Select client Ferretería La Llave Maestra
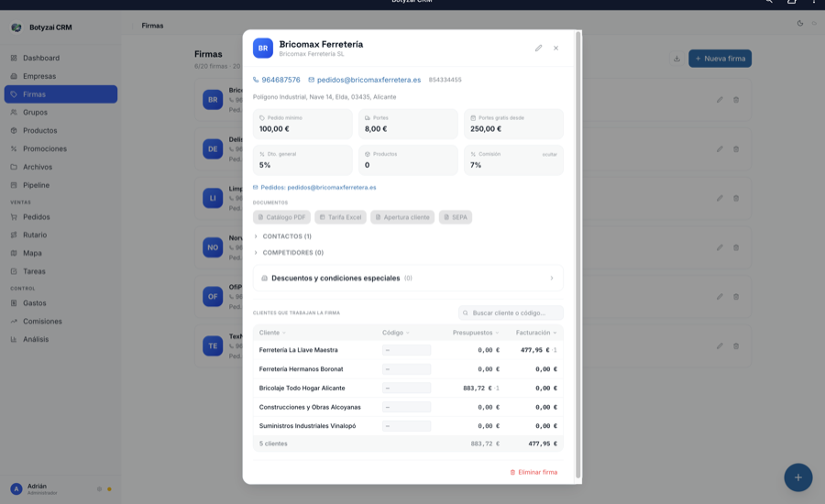Image resolution: width=825 pixels, height=504 pixels. pos(298,350)
